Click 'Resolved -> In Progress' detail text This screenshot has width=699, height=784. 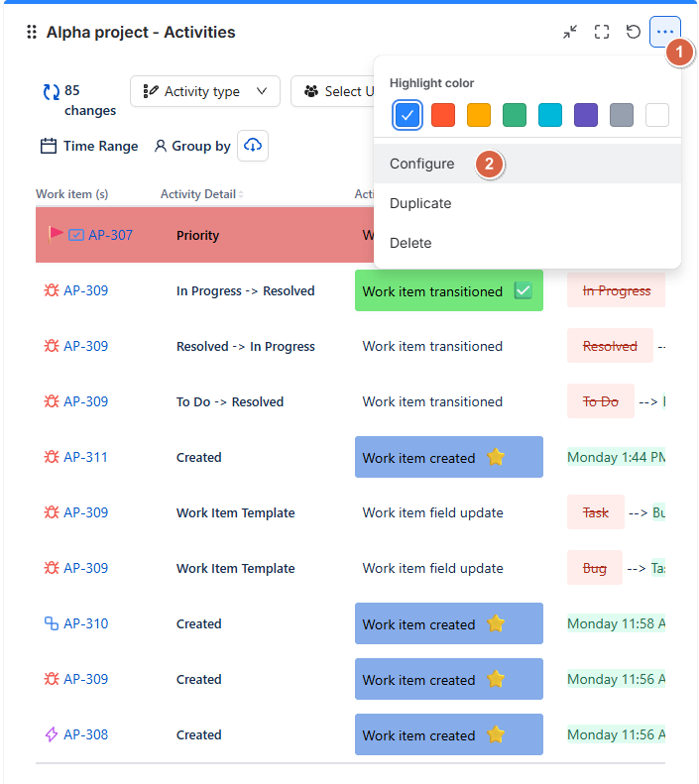246,346
